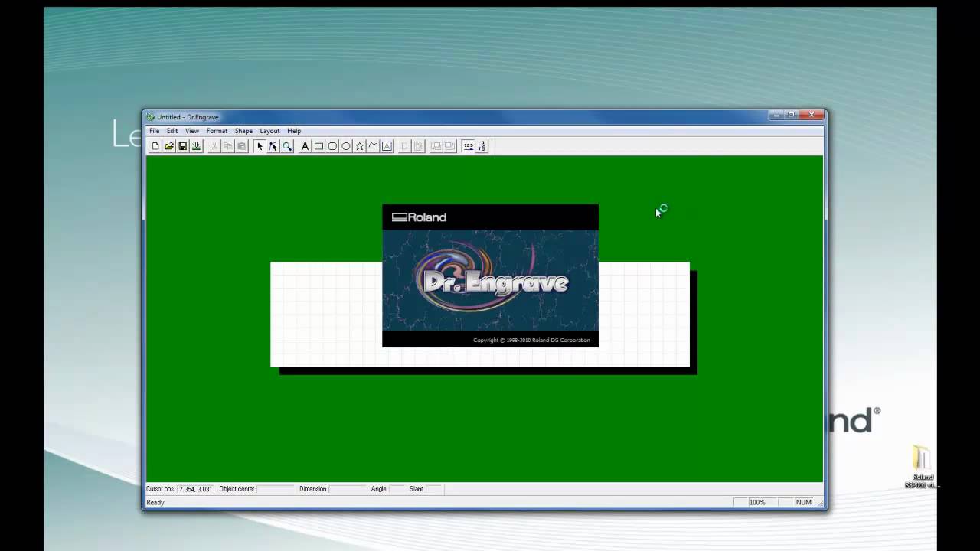Image resolution: width=980 pixels, height=551 pixels.
Task: Click the Paste clipboard icon
Action: tap(241, 146)
